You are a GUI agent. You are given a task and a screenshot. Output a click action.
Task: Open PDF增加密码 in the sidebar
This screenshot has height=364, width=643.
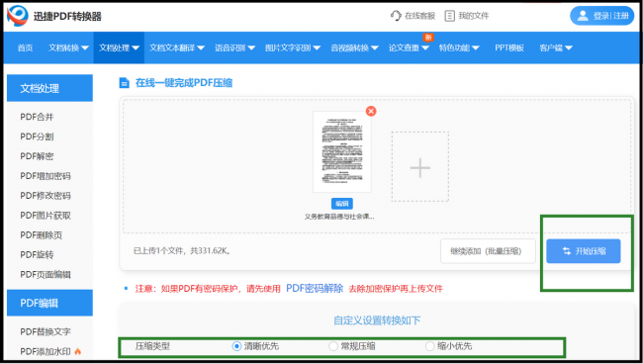click(46, 176)
